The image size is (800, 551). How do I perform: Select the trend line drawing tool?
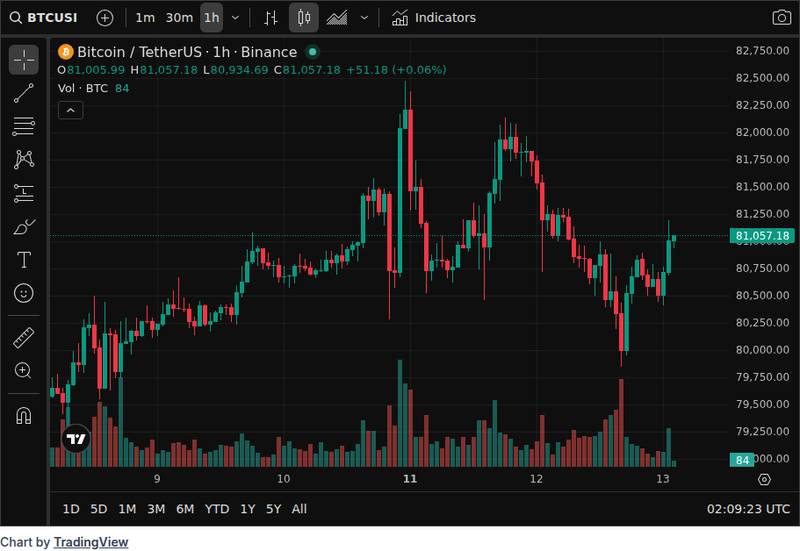[x=23, y=93]
